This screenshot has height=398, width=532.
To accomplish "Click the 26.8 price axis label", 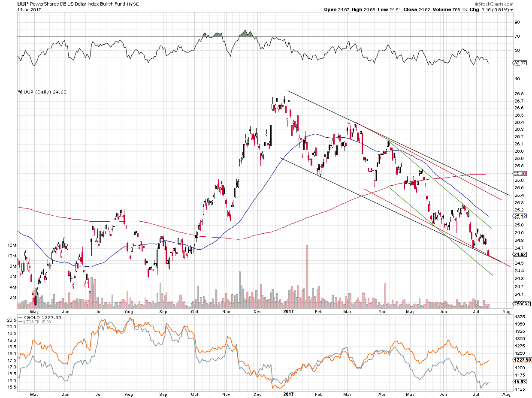I will [518, 94].
